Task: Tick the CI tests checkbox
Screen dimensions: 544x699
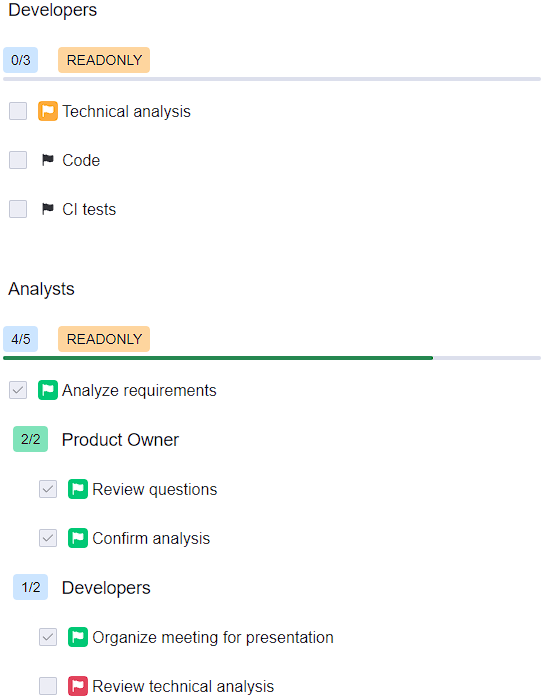Action: [x=18, y=209]
